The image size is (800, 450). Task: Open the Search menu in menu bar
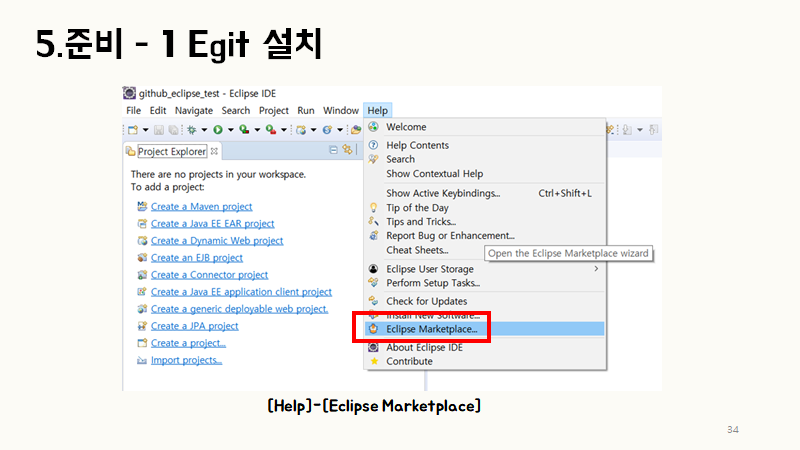point(236,111)
